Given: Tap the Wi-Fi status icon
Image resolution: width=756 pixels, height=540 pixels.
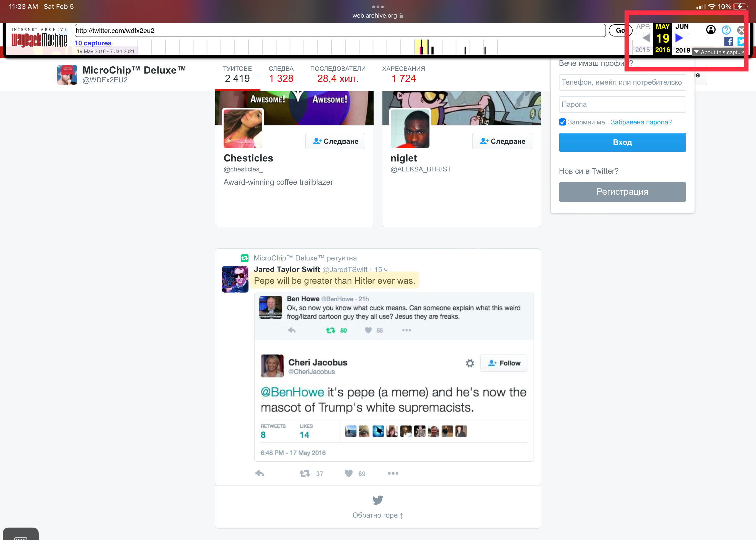Looking at the screenshot, I should [711, 6].
